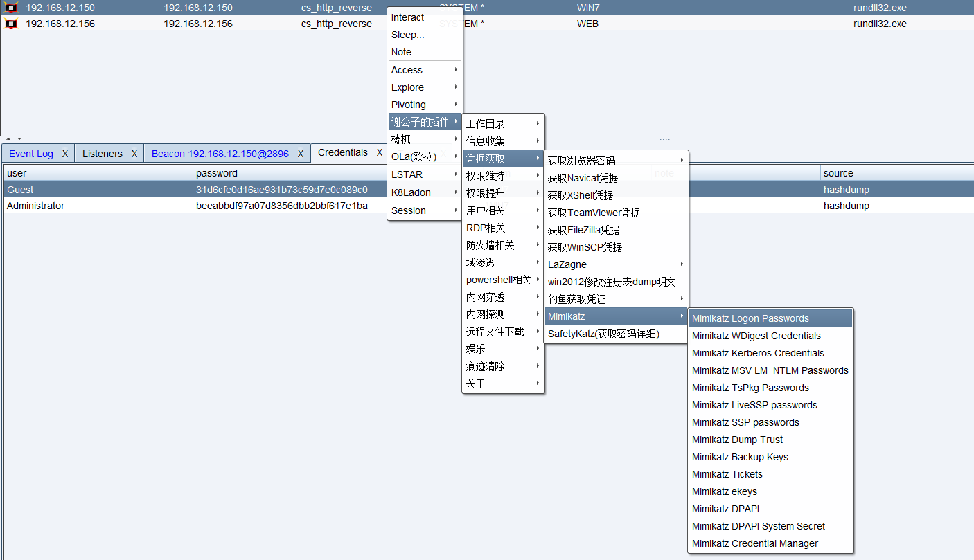Open the K8Ladon submenu
The height and width of the screenshot is (560, 974).
tap(425, 192)
